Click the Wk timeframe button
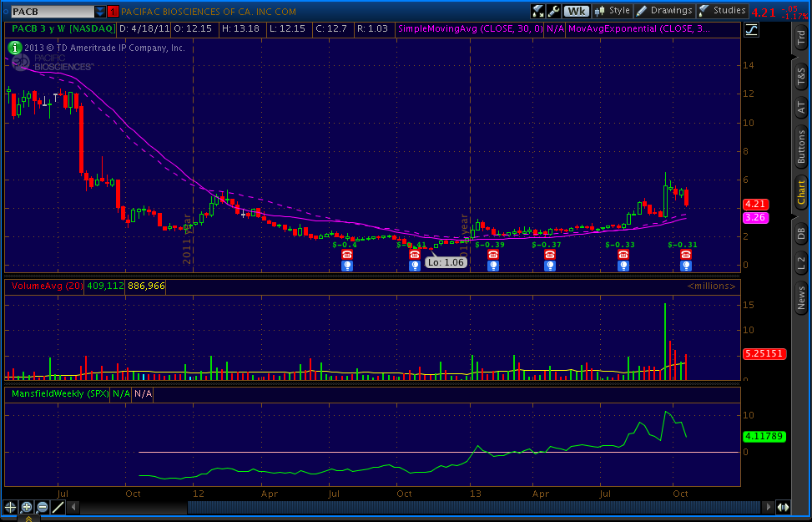This screenshot has height=522, width=812. [577, 11]
